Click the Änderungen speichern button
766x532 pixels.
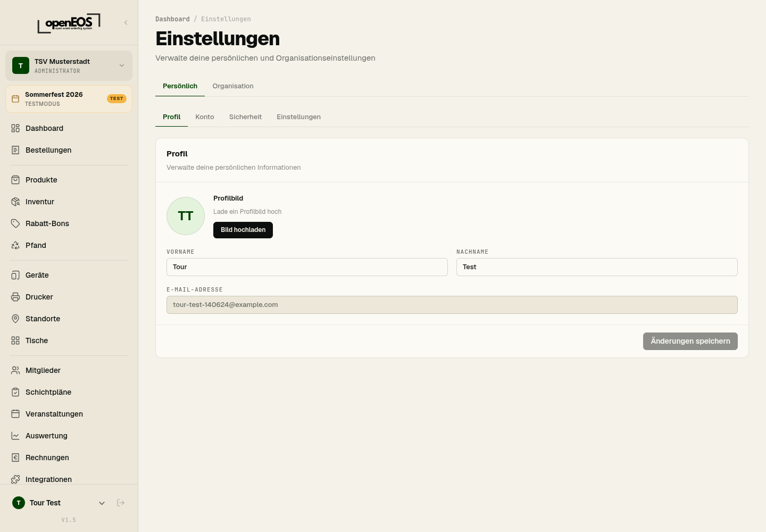(690, 341)
